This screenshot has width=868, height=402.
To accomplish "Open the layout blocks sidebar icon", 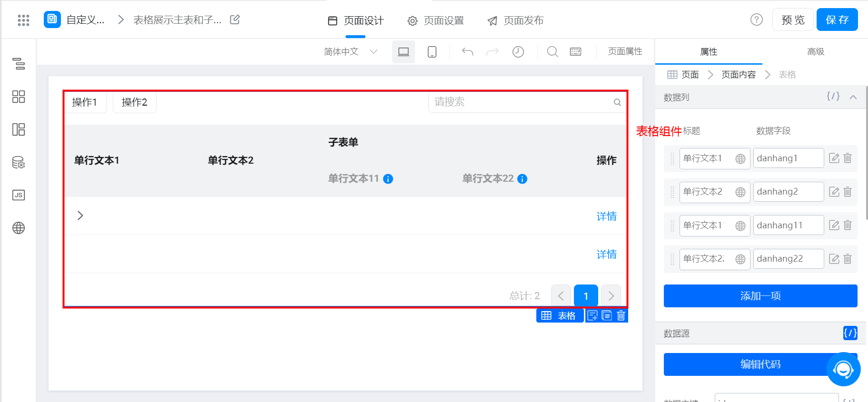I will (19, 129).
